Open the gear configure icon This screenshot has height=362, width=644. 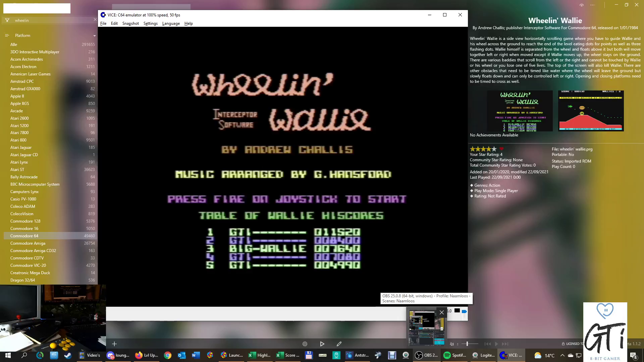[305, 344]
